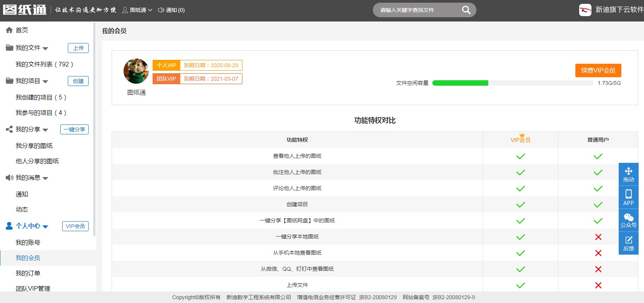Click the 新迪 brand logo icon
Image resolution: width=644 pixels, height=303 pixels.
pos(585,10)
